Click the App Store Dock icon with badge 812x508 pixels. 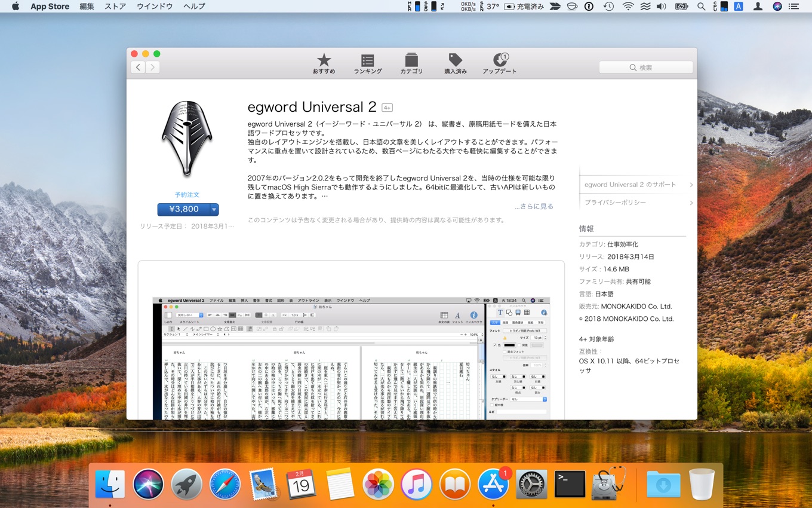coord(493,484)
